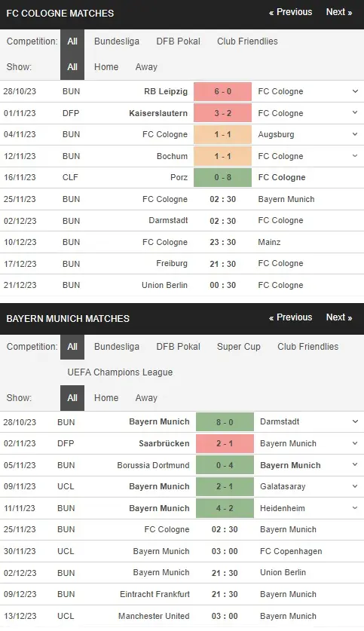Select Bundesliga filter in FC Cologne matches
364x631 pixels.
click(x=117, y=41)
